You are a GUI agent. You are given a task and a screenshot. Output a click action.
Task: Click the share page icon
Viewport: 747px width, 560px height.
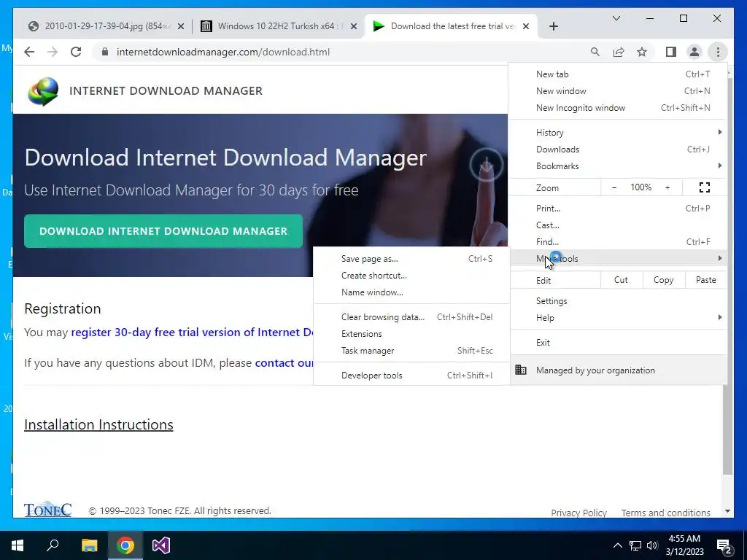tap(619, 52)
